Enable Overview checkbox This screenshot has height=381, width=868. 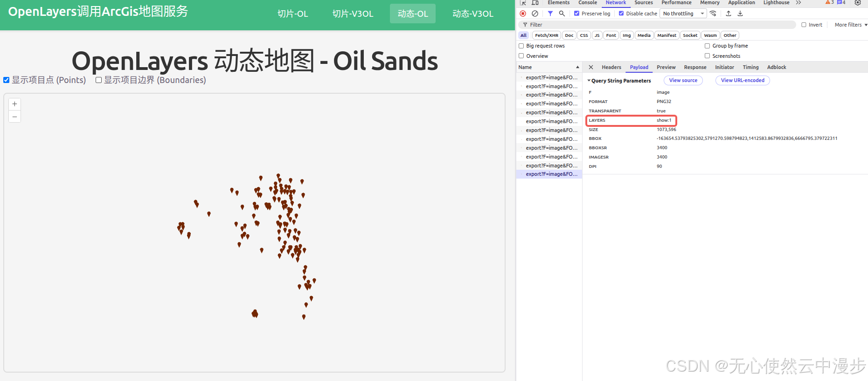pos(521,56)
